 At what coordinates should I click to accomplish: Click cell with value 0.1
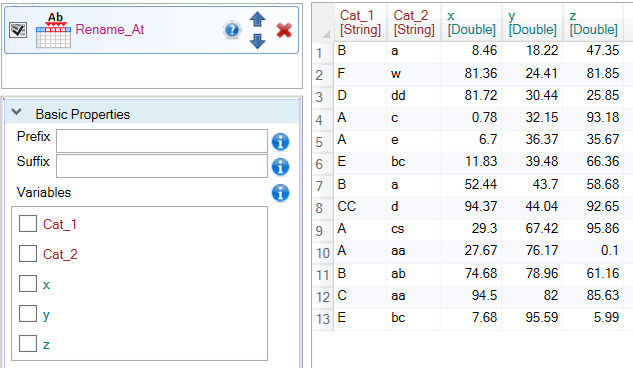coord(593,251)
